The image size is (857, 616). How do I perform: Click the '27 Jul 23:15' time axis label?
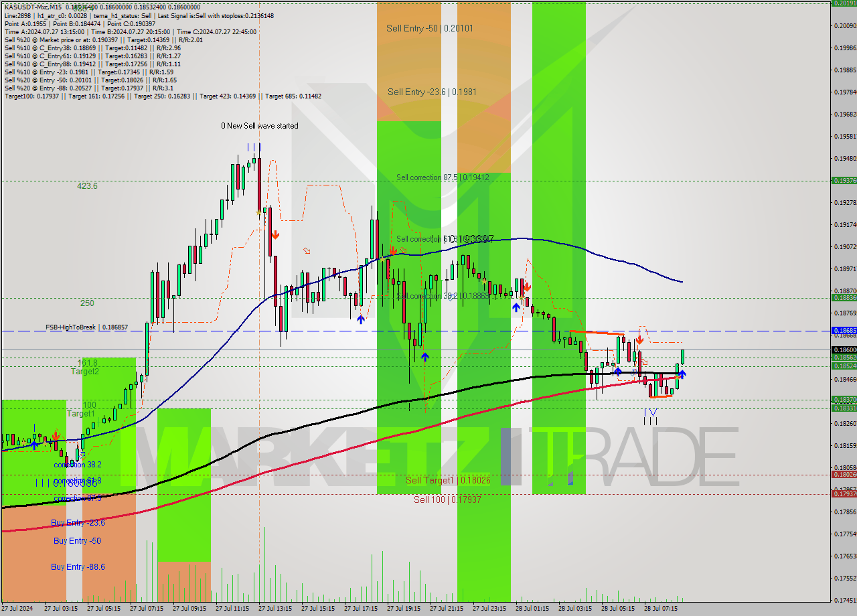489,609
